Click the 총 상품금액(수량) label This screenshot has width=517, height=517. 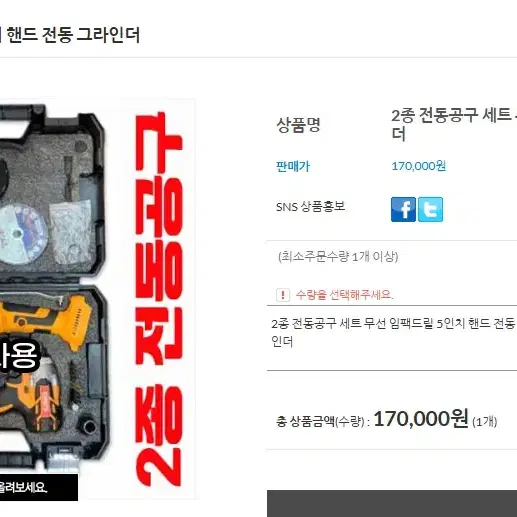tap(323, 422)
